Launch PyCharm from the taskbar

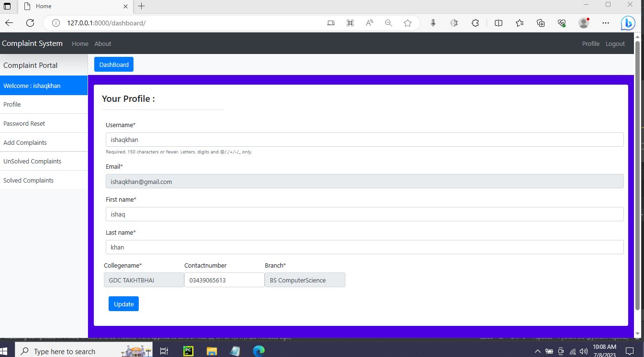pyautogui.click(x=188, y=351)
